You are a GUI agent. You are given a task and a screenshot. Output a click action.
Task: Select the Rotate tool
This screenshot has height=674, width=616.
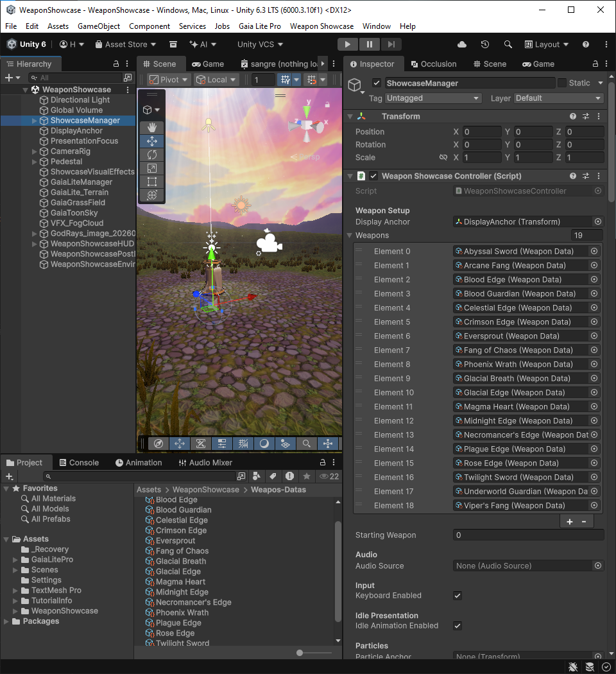click(x=151, y=155)
